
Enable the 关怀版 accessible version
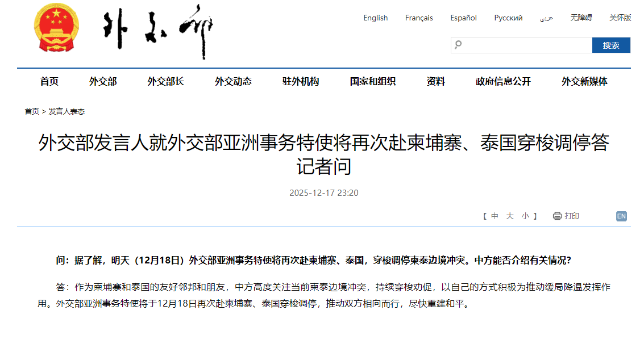[620, 18]
